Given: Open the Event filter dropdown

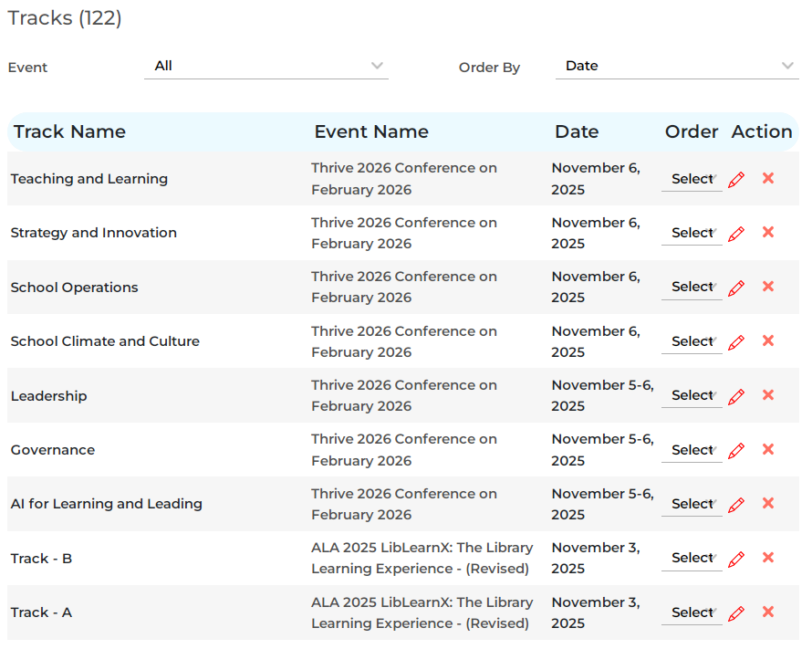Looking at the screenshot, I should (265, 66).
